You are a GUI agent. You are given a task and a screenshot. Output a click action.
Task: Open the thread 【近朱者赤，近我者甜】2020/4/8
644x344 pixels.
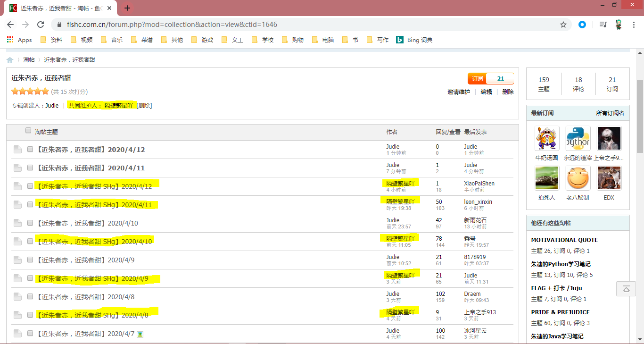[85, 297]
